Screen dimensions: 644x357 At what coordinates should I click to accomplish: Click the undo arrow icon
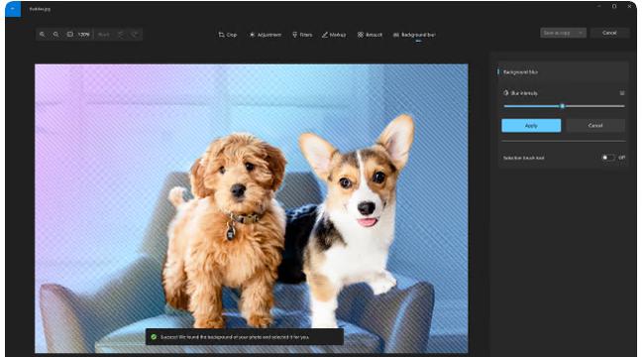[121, 35]
